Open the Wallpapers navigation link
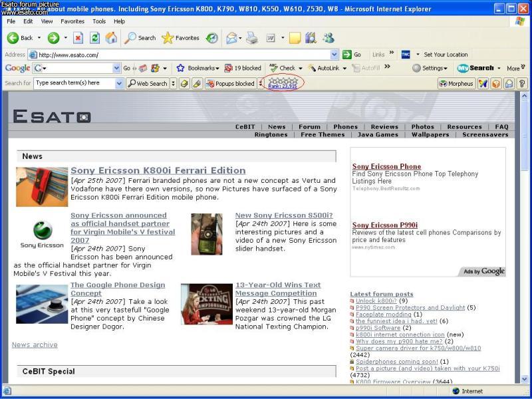532x399 pixels. (x=430, y=135)
